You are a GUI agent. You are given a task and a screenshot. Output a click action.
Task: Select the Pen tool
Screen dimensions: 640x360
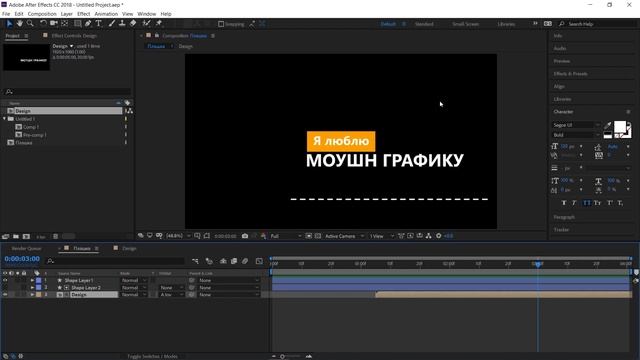[x=88, y=24]
